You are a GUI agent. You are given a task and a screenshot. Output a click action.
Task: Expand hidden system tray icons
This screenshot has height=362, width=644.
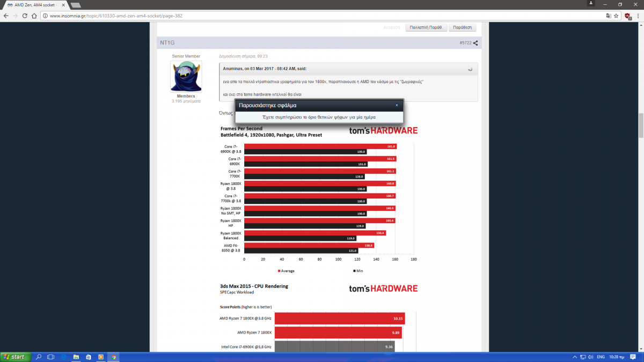coord(575,357)
